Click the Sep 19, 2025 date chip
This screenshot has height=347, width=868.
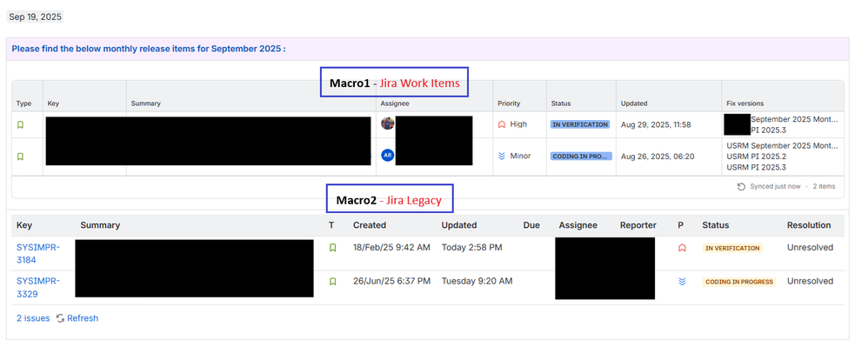(x=36, y=17)
